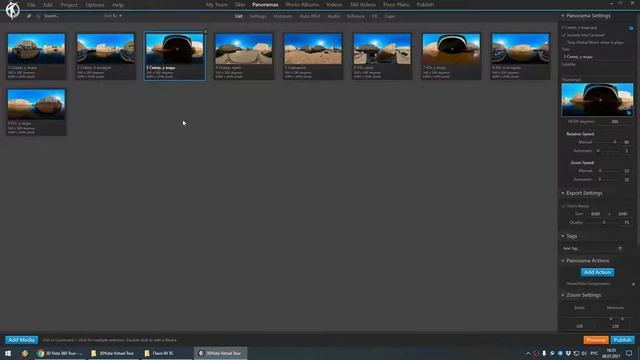Click the network tray icon

point(576,353)
